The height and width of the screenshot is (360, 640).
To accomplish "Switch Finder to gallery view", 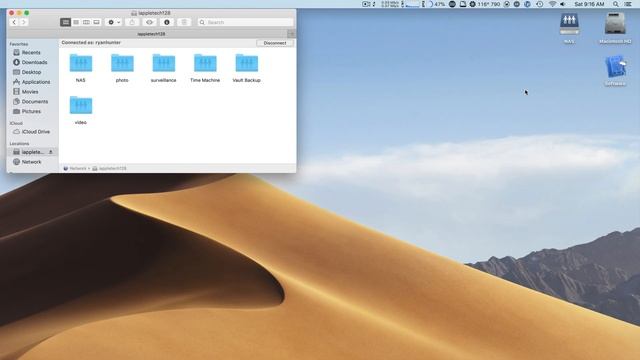I will [x=96, y=22].
